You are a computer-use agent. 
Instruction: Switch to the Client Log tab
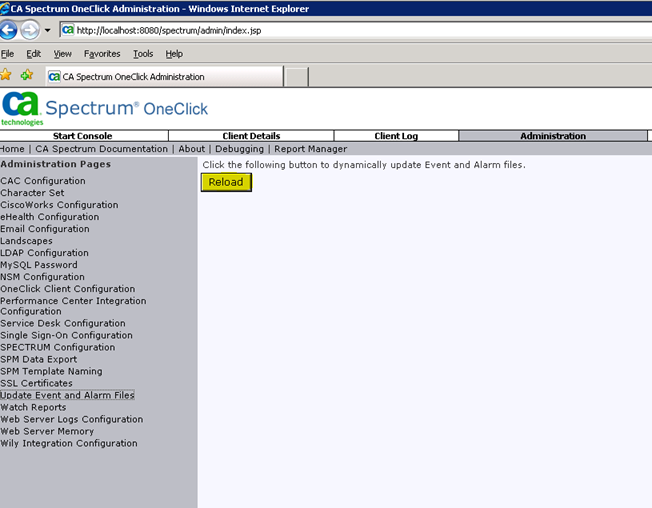click(x=396, y=136)
